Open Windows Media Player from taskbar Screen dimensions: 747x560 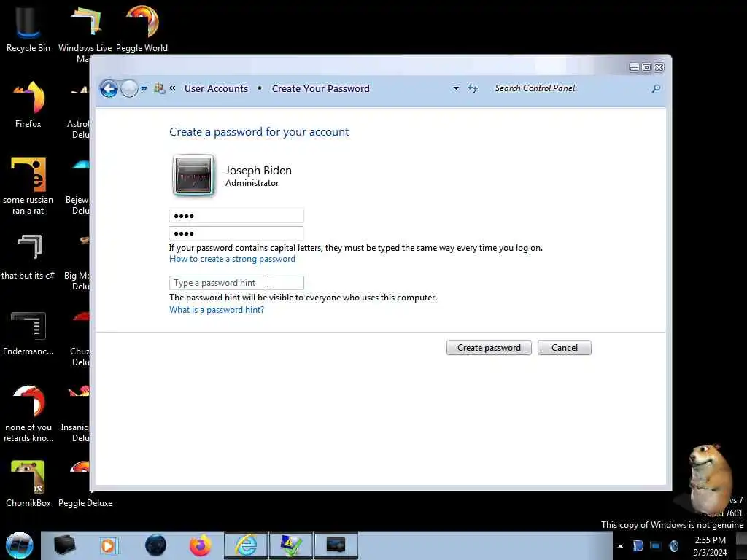tap(109, 545)
